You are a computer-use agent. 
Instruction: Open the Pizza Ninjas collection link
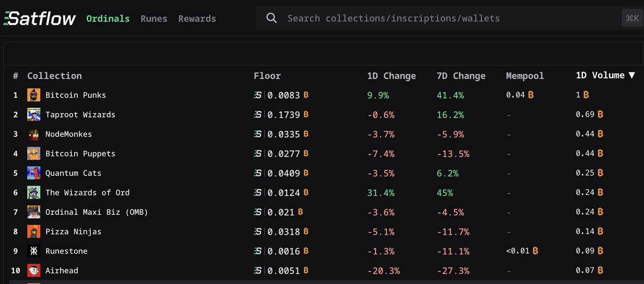74,231
